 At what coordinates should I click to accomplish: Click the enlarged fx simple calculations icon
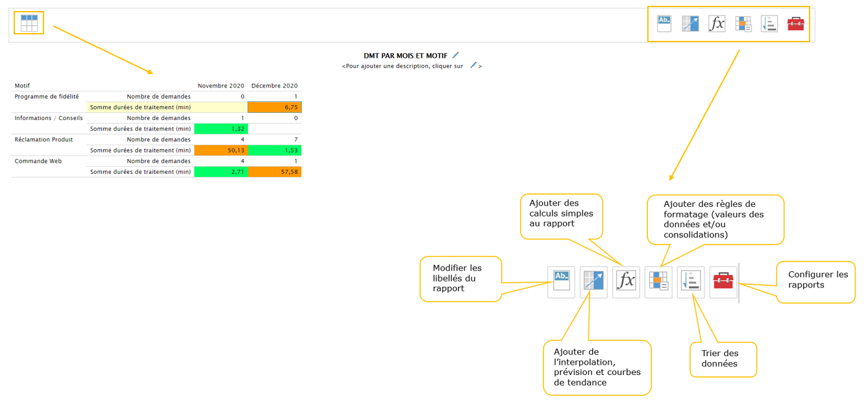626,282
